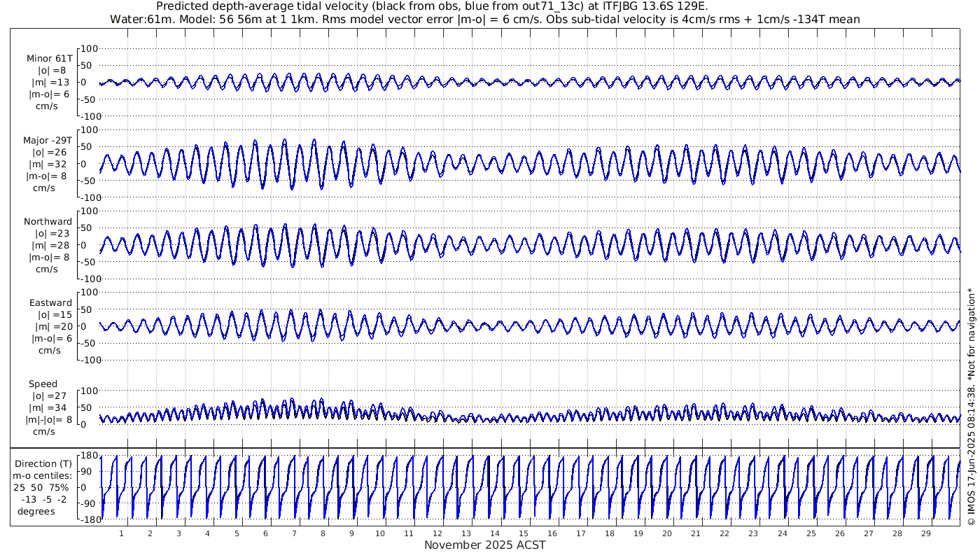
Task: Click day 8 on the time axis
Action: 323,533
